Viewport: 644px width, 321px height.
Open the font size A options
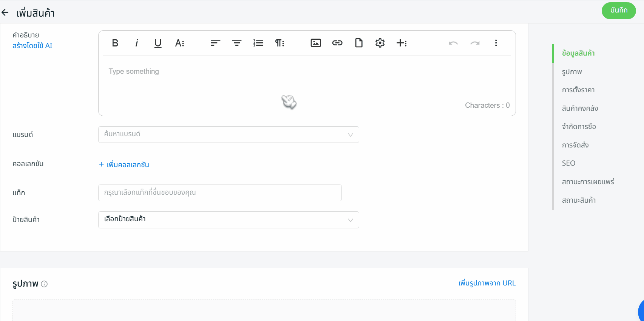(179, 43)
